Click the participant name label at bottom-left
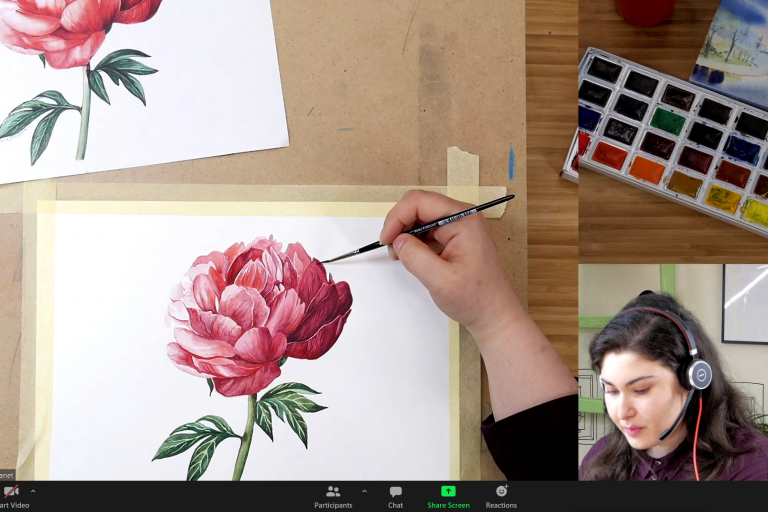Image resolution: width=768 pixels, height=512 pixels. coord(7,475)
